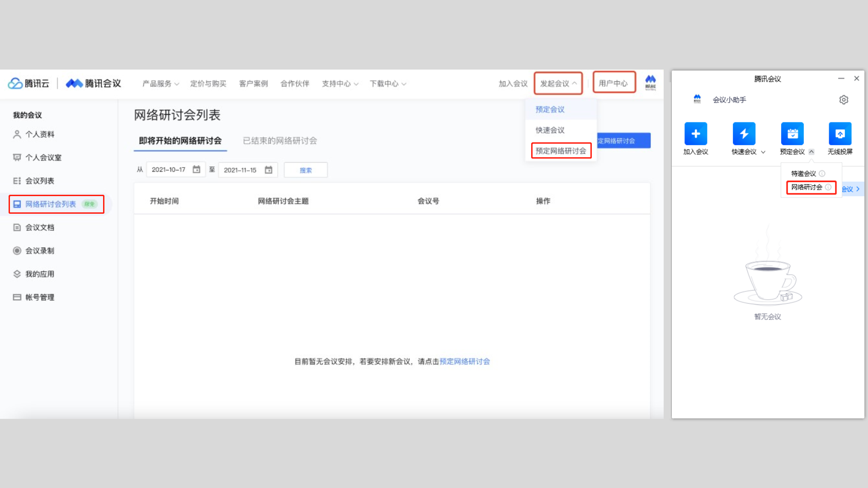Select 预定网络研讨会 from dropdown menu
The width and height of the screenshot is (868, 488).
click(561, 151)
